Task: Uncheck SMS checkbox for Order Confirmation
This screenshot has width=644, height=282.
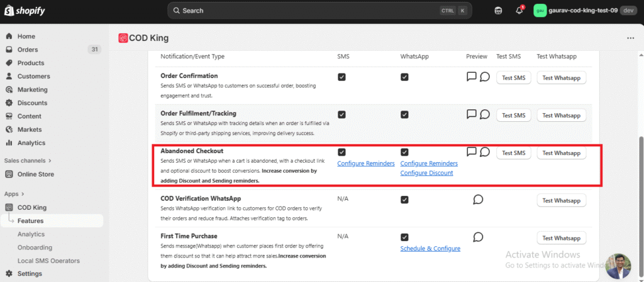Action: (x=341, y=77)
